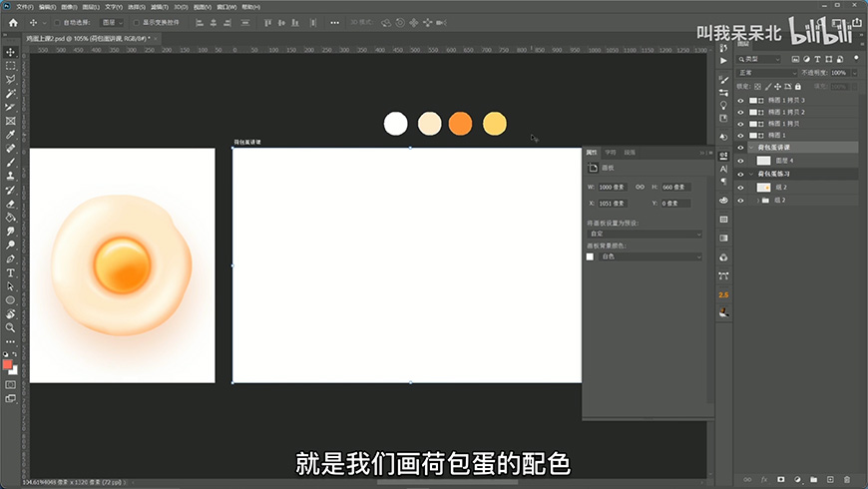Open the opacity 100% dropdown arrow
This screenshot has height=489, width=868.
tap(854, 73)
